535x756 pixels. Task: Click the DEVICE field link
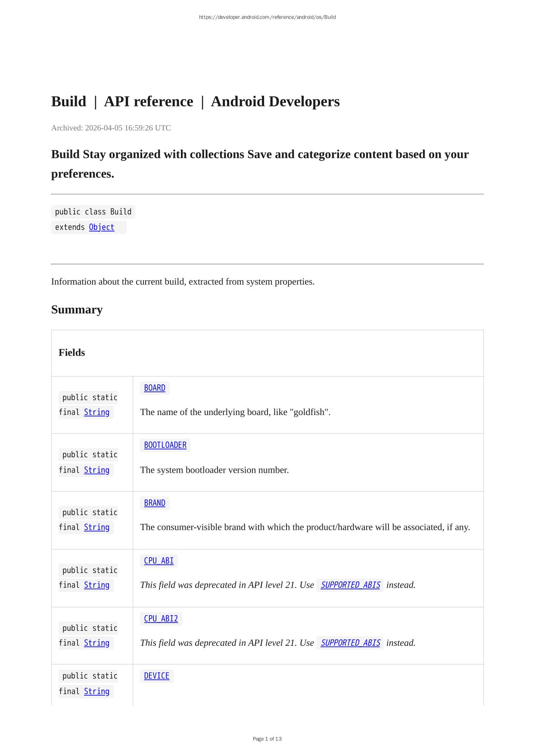point(156,676)
